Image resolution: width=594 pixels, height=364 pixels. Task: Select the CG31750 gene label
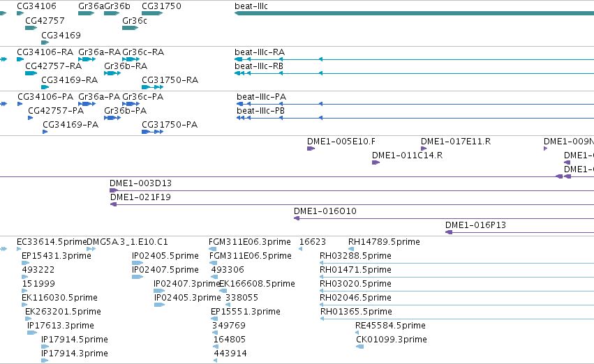[x=161, y=6]
